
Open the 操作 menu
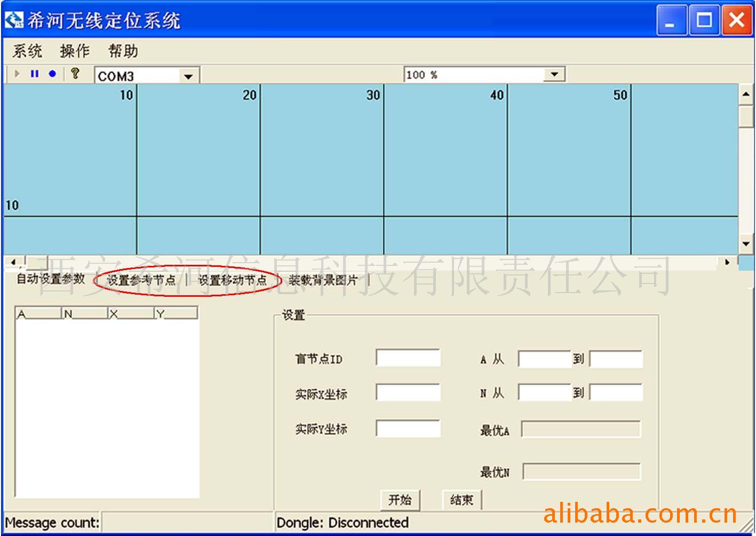[75, 51]
